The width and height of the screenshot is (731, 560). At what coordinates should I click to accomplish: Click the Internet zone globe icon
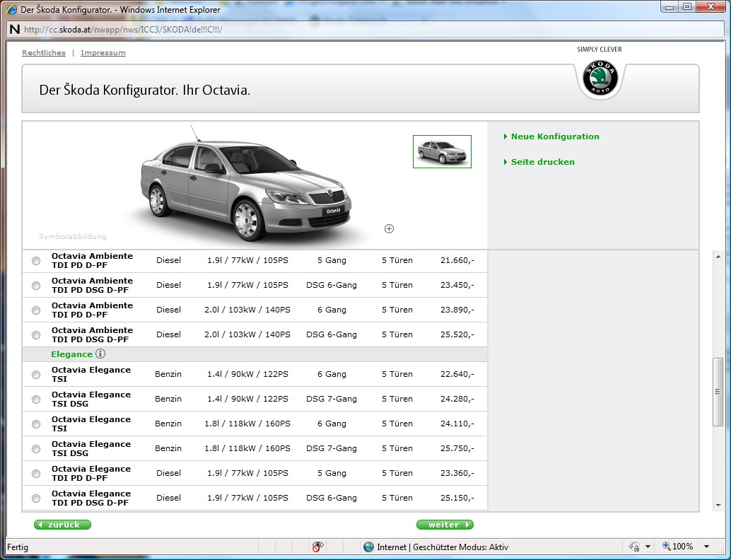coord(368,547)
